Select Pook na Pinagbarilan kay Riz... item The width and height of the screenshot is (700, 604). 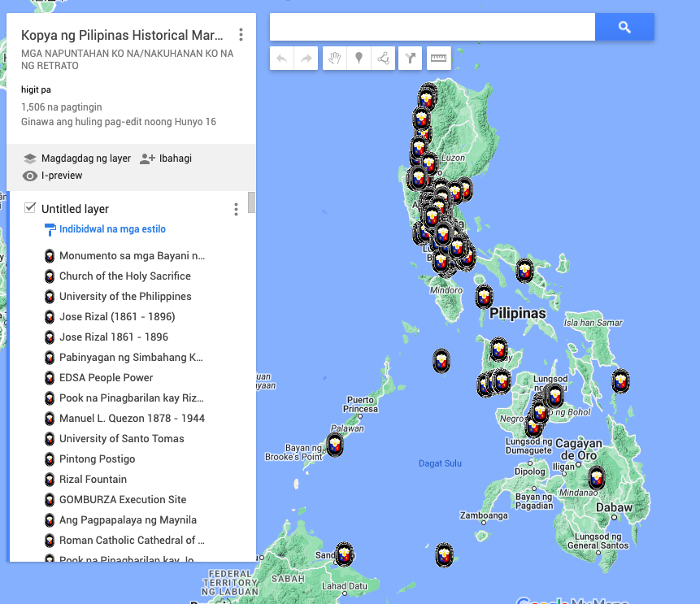pos(132,398)
